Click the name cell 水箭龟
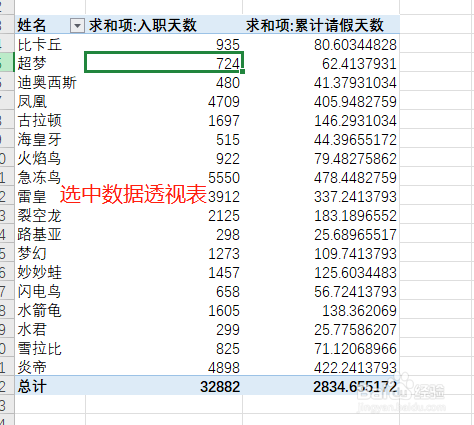Screen dimensions: 474x425 pos(50,310)
